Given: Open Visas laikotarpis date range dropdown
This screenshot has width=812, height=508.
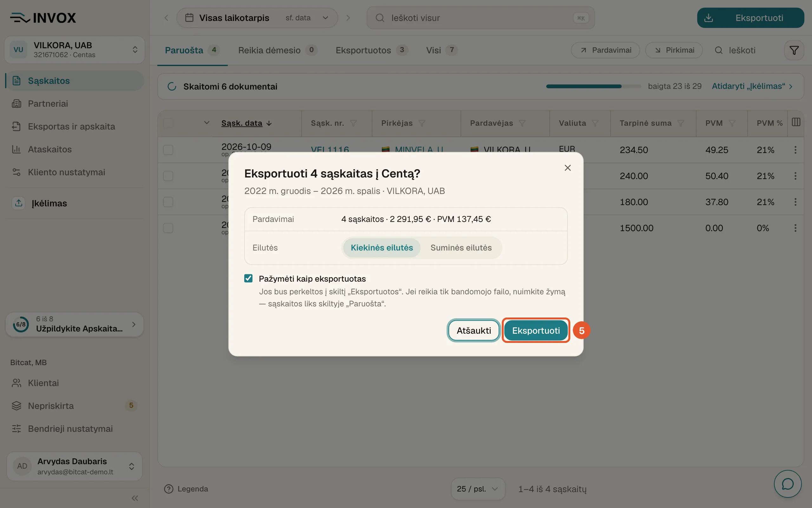Looking at the screenshot, I should click(257, 18).
